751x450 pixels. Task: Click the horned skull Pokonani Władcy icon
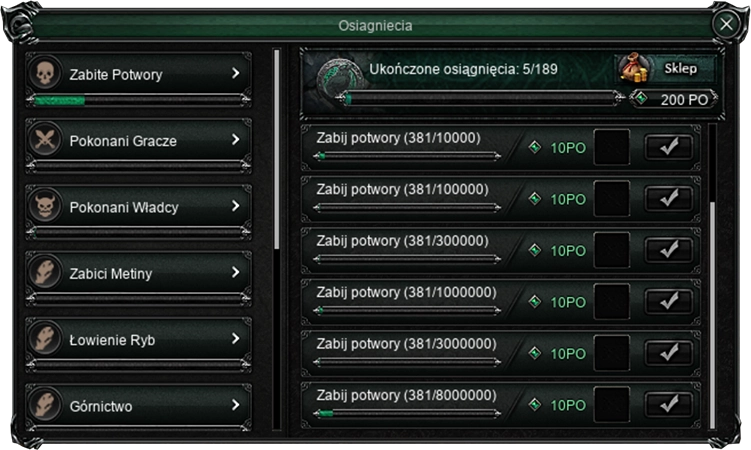pos(45,207)
